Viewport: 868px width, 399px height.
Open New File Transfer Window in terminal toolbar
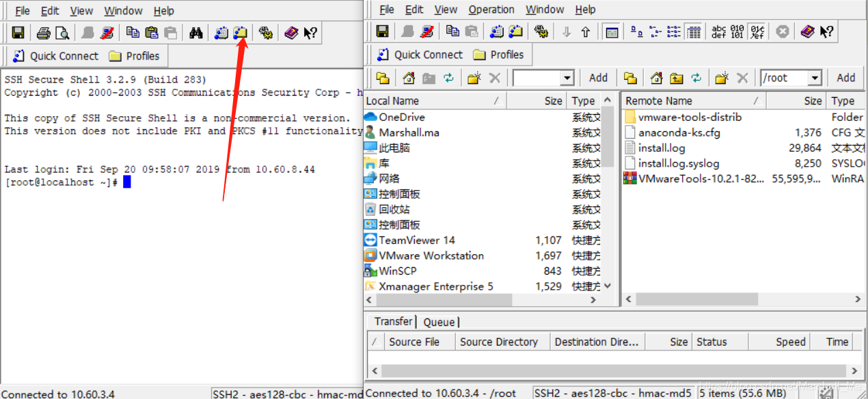[x=240, y=32]
